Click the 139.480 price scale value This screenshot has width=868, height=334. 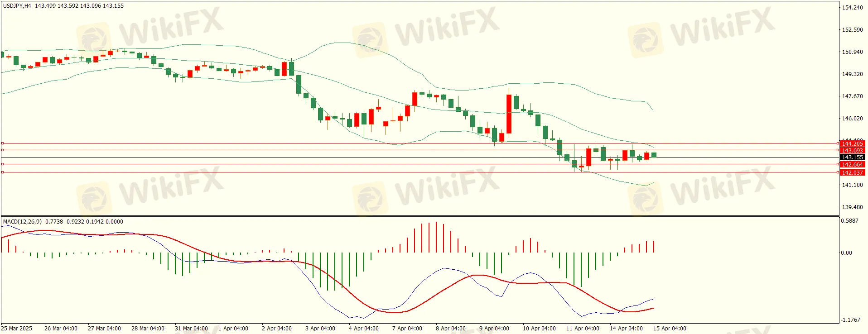852,207
